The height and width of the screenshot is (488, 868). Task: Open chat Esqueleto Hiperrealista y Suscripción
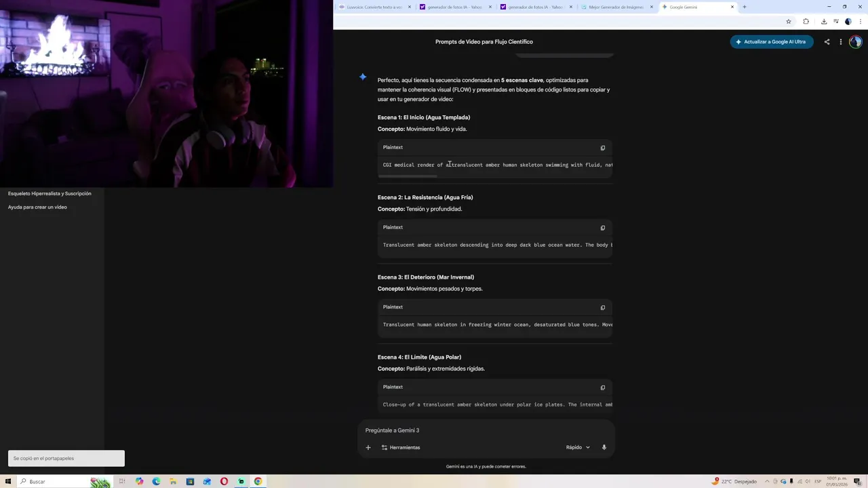coord(50,193)
